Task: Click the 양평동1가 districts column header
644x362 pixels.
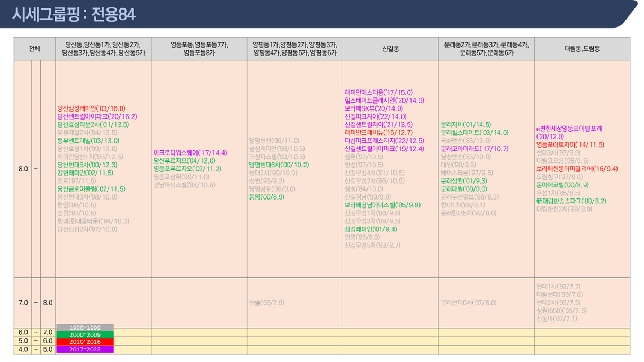Action: click(x=295, y=49)
